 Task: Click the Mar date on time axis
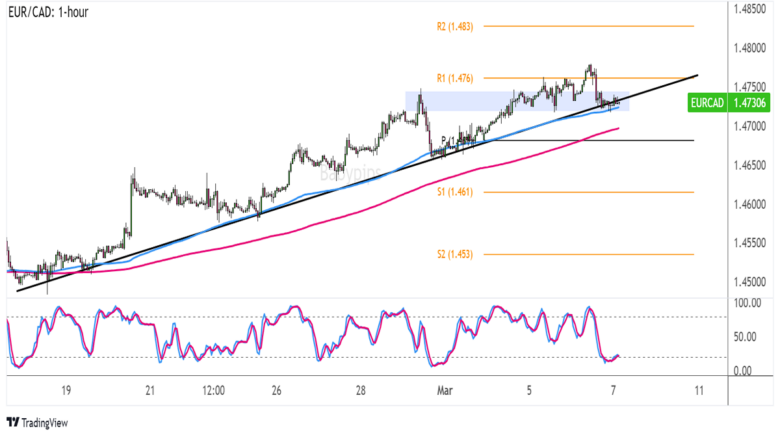(445, 391)
